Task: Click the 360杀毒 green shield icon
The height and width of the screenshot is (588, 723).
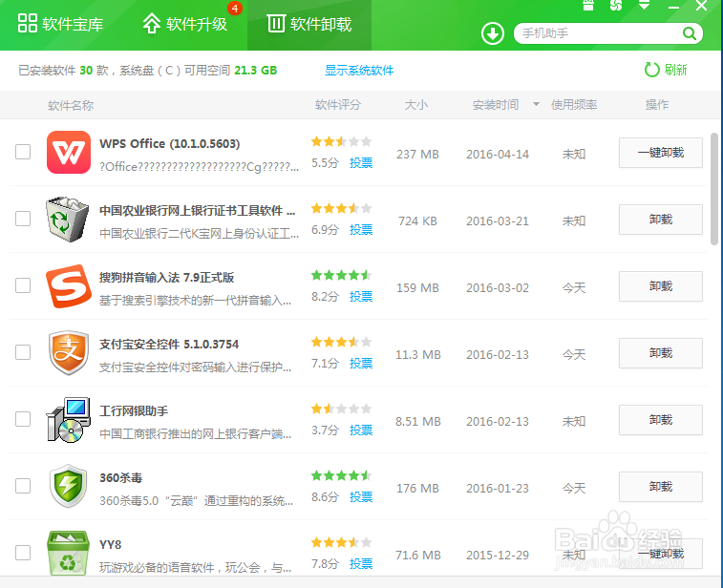Action: (x=68, y=486)
